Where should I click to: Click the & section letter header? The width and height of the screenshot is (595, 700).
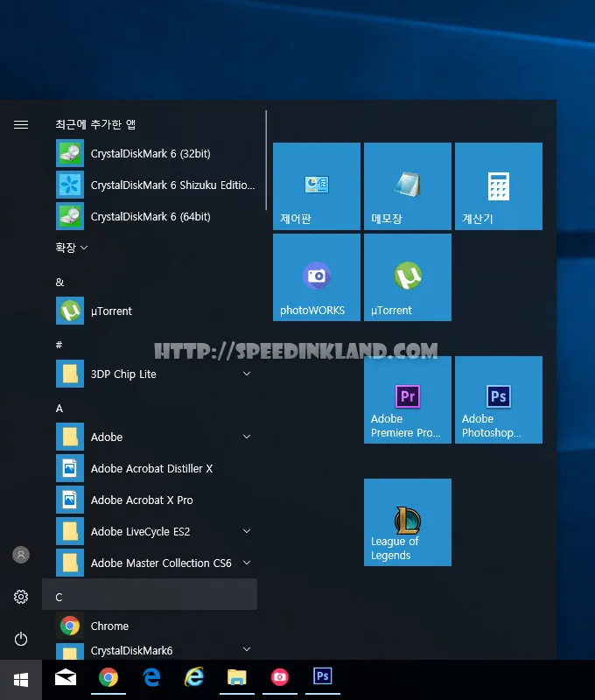tap(59, 282)
